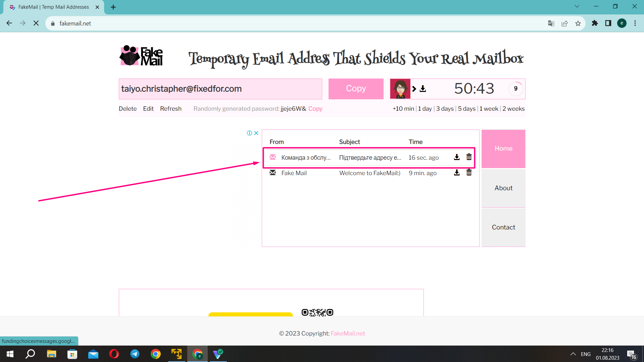Close the advertisement with the X icon

coord(256,133)
